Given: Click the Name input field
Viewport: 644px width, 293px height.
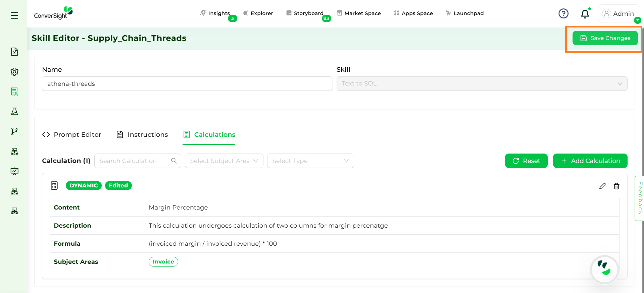Looking at the screenshot, I should (x=187, y=84).
